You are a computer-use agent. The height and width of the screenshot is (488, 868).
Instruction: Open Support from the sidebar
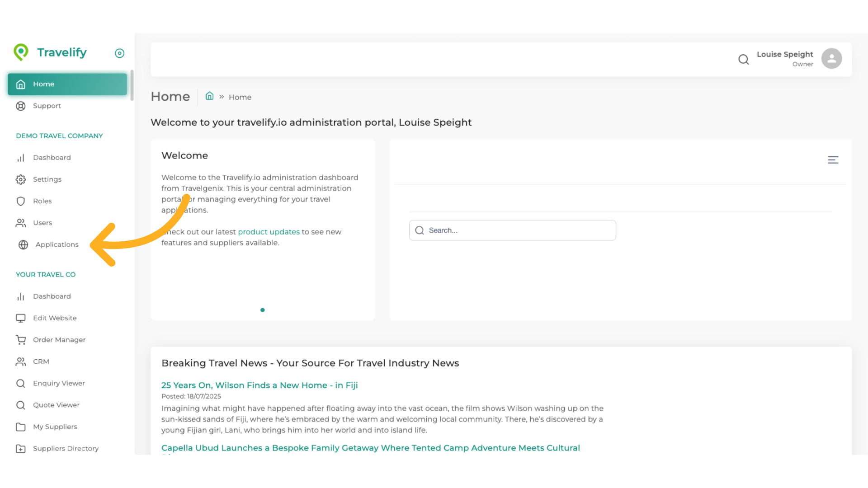click(47, 106)
